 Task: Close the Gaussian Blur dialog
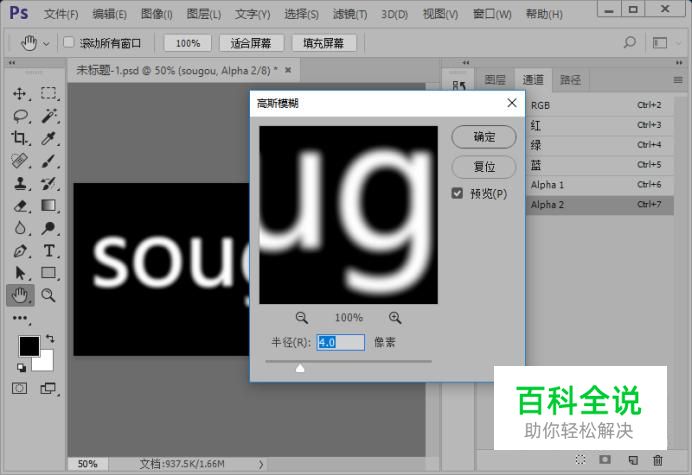tap(512, 103)
